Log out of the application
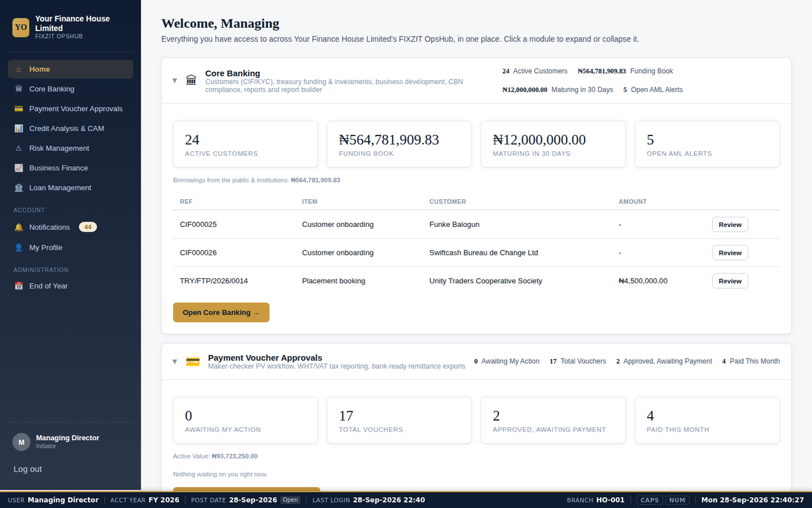The height and width of the screenshot is (508, 812). point(28,469)
